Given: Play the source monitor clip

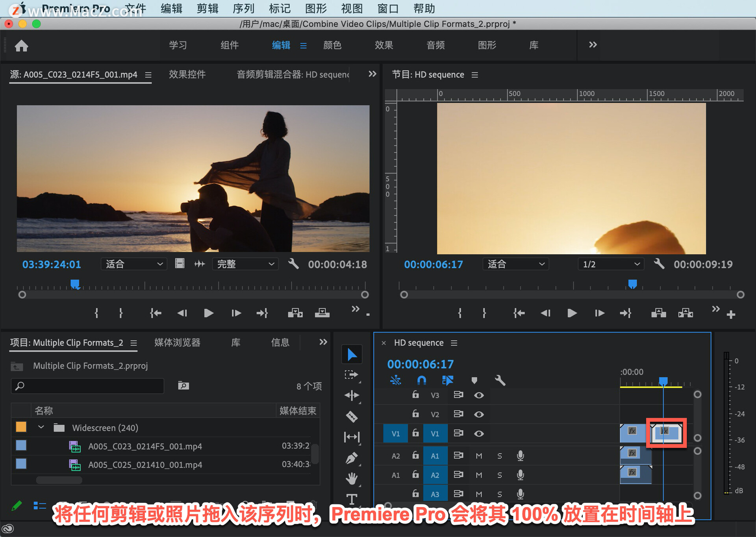Looking at the screenshot, I should pos(209,313).
